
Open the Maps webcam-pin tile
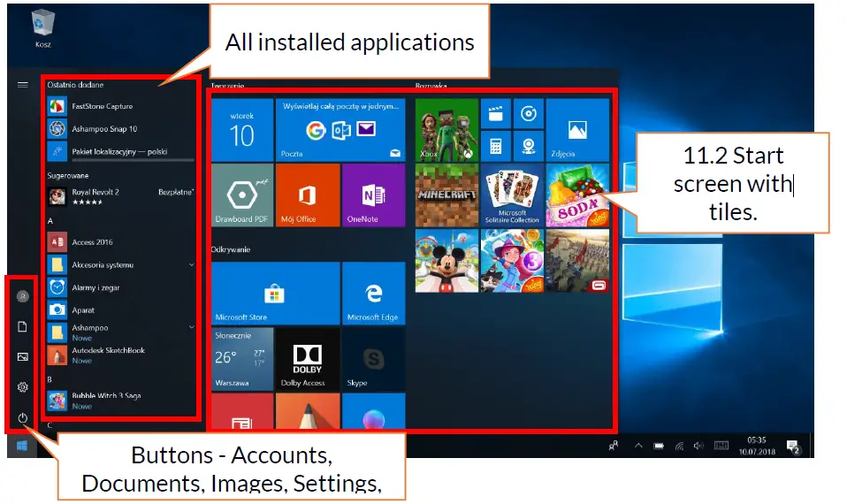pos(529,147)
